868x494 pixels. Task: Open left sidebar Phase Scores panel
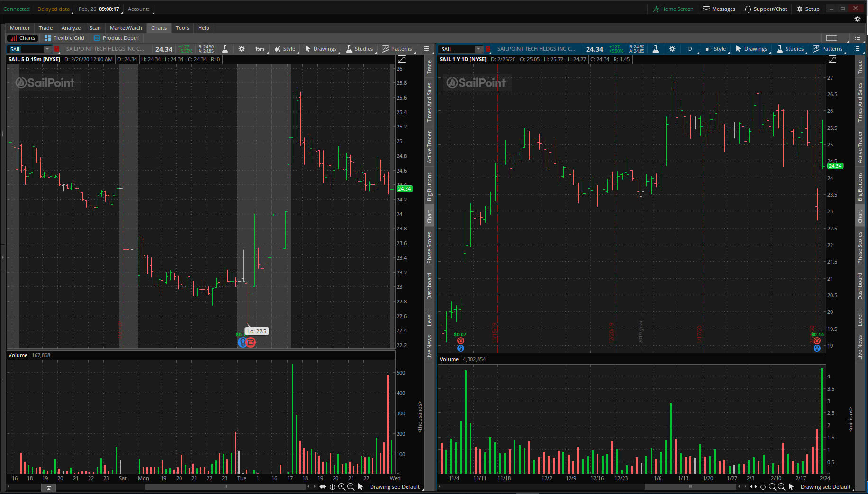point(429,248)
